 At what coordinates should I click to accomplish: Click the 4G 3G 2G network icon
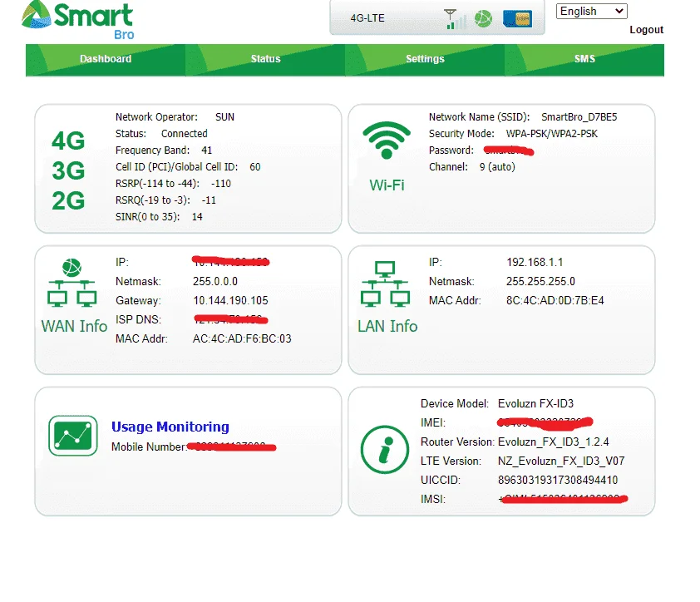pos(68,170)
